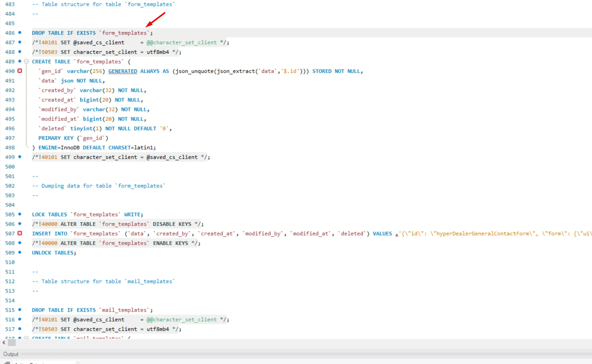Click the horizontal scrollbar thumb
Image resolution: width=592 pixels, height=364 pixels.
[x=12, y=343]
